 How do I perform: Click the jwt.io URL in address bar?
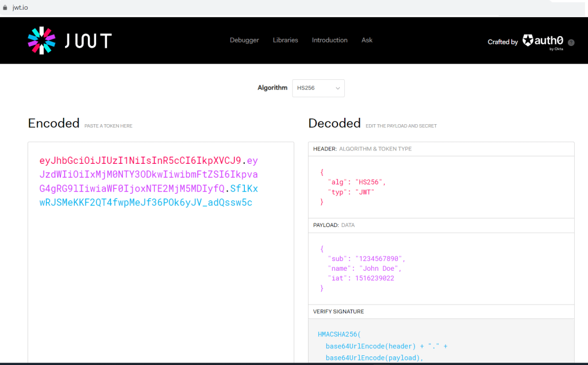pyautogui.click(x=20, y=7)
